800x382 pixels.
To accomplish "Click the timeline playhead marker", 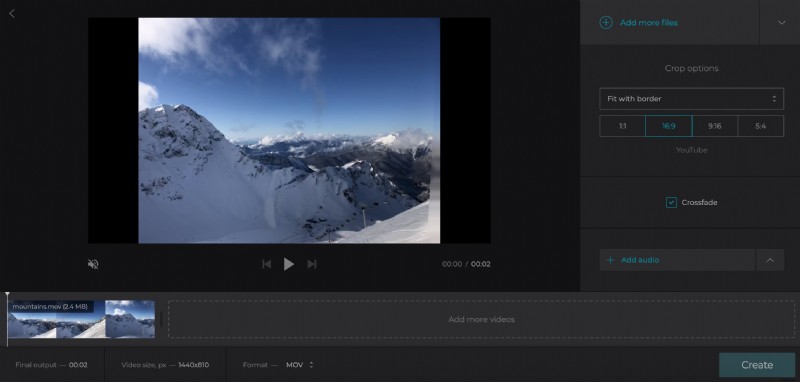I will pos(7,319).
